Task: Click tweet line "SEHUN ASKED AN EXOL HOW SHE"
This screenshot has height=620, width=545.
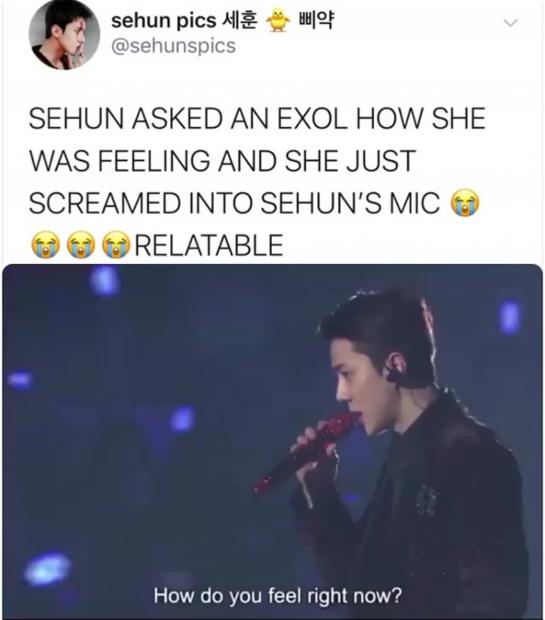Action: 257,118
